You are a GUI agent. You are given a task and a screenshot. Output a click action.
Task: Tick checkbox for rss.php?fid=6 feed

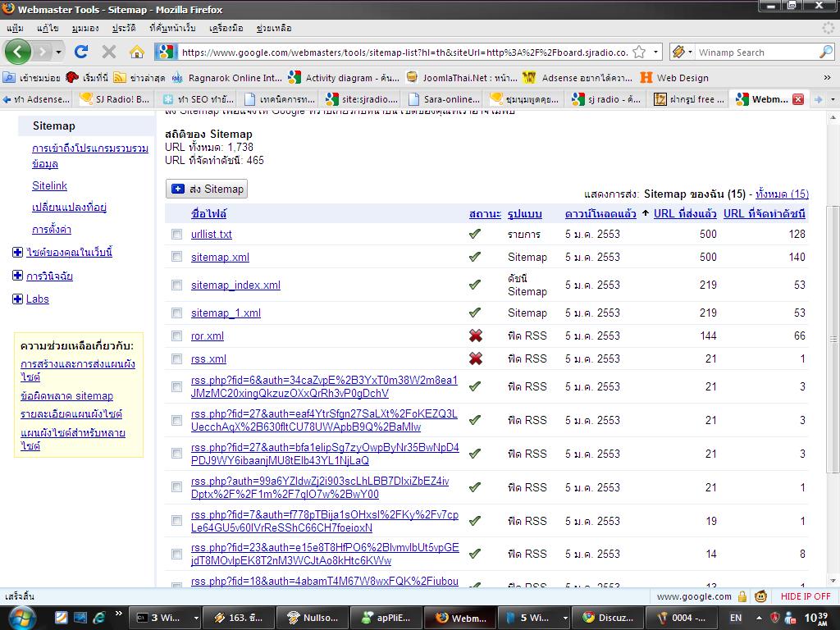pyautogui.click(x=177, y=387)
